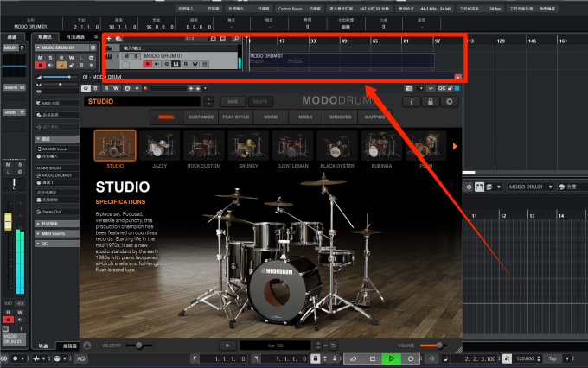The height and width of the screenshot is (368, 588).
Task: Open the MODO DRUM info button
Action: coord(412,102)
